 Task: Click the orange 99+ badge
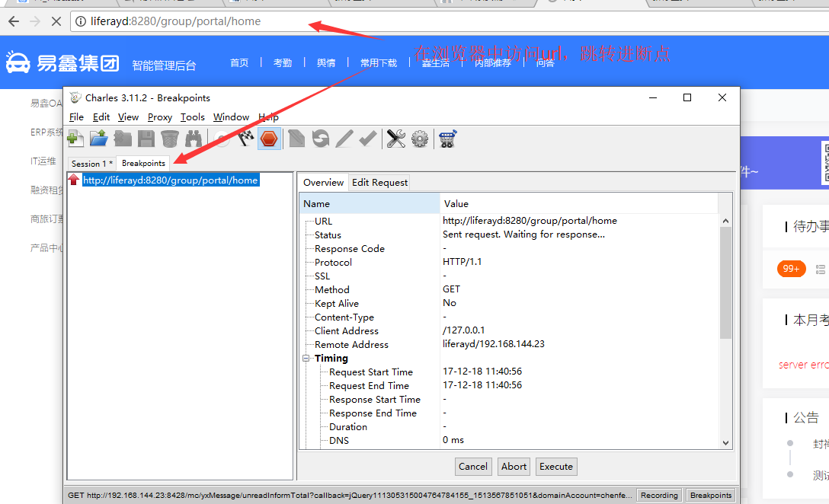(x=791, y=269)
